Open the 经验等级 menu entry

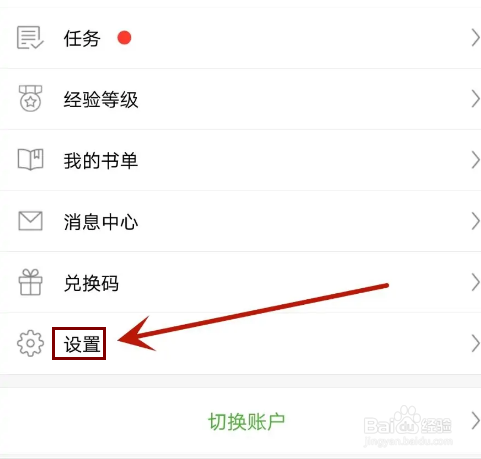240,99
